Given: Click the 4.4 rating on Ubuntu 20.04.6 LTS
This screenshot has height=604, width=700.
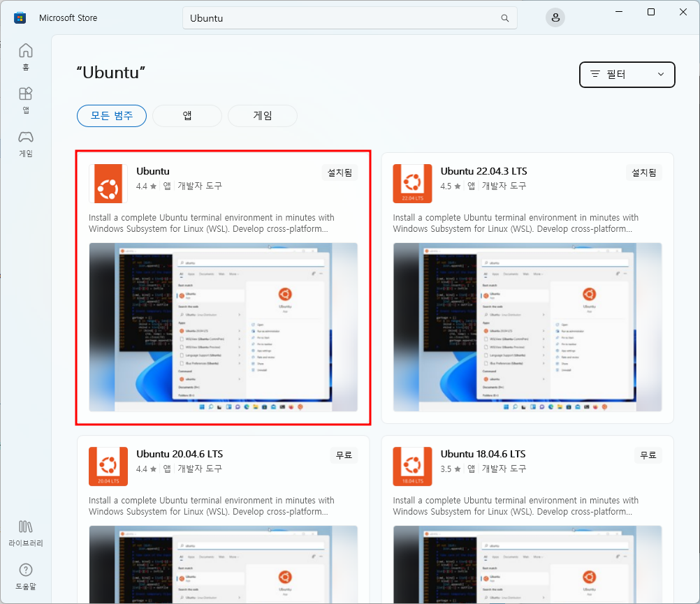Looking at the screenshot, I should [146, 469].
